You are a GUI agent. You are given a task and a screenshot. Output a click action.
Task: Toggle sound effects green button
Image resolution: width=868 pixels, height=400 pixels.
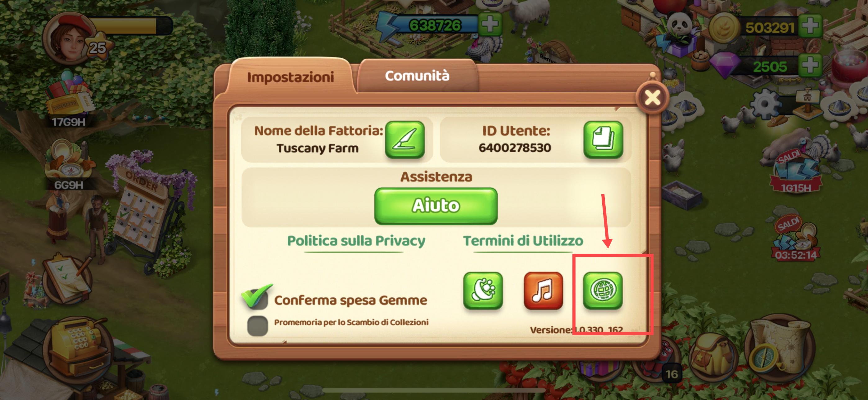(x=483, y=290)
